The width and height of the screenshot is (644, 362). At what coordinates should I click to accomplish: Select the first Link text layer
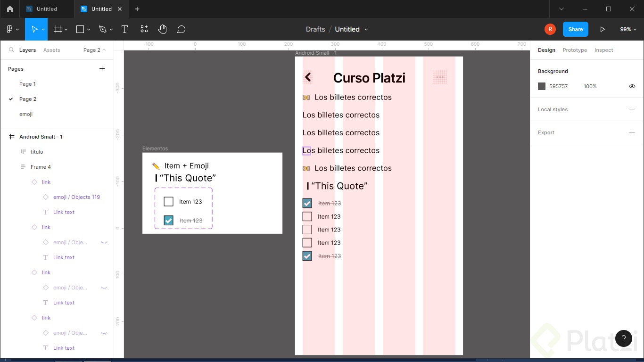point(64,212)
